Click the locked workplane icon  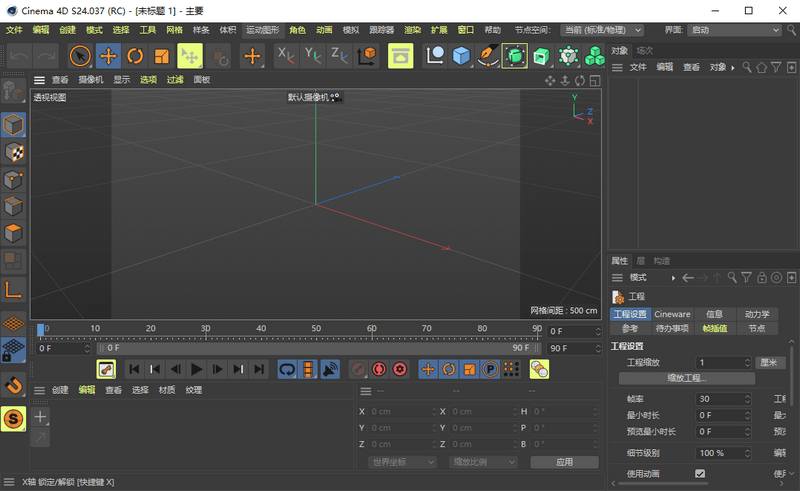[13, 350]
